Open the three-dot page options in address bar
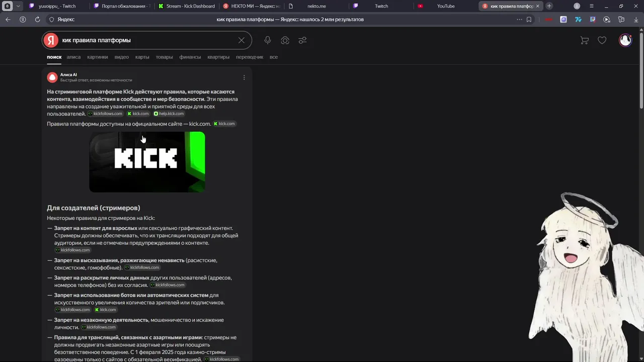 pyautogui.click(x=519, y=20)
